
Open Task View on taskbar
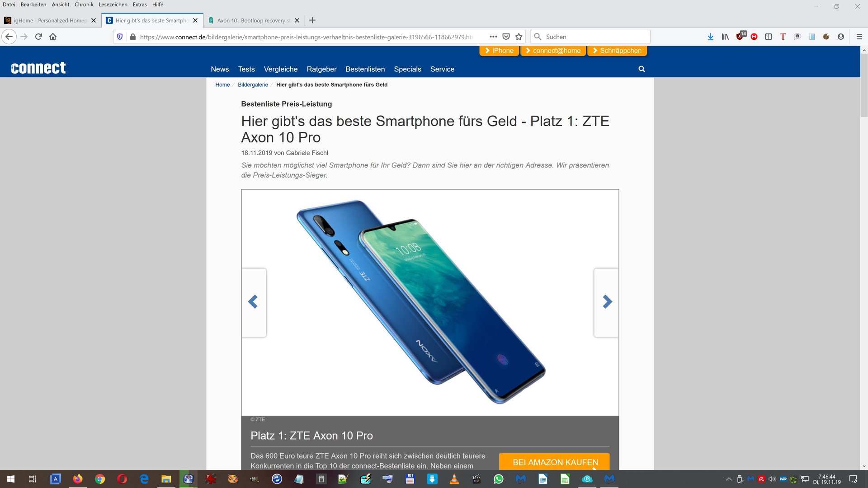33,479
